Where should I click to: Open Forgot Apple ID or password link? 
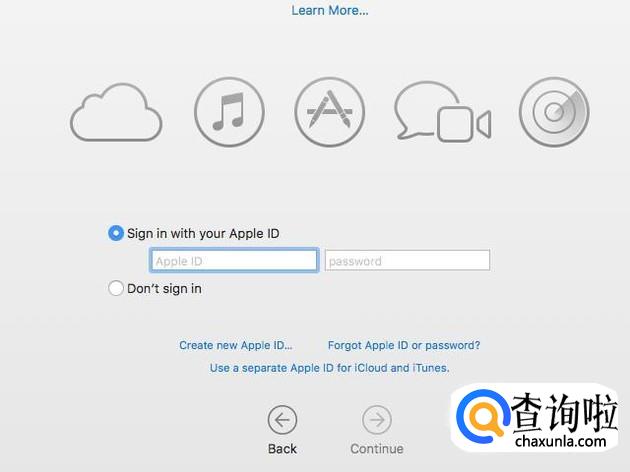click(x=404, y=345)
